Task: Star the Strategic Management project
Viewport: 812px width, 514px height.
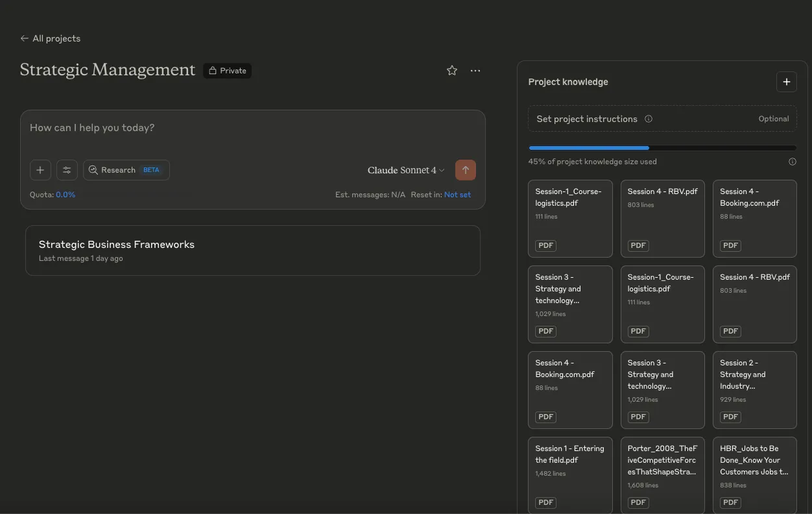Action: click(x=452, y=71)
